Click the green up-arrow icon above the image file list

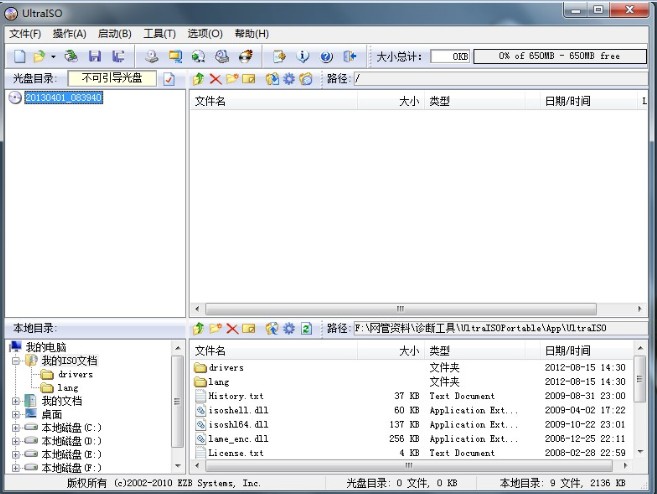pyautogui.click(x=199, y=79)
